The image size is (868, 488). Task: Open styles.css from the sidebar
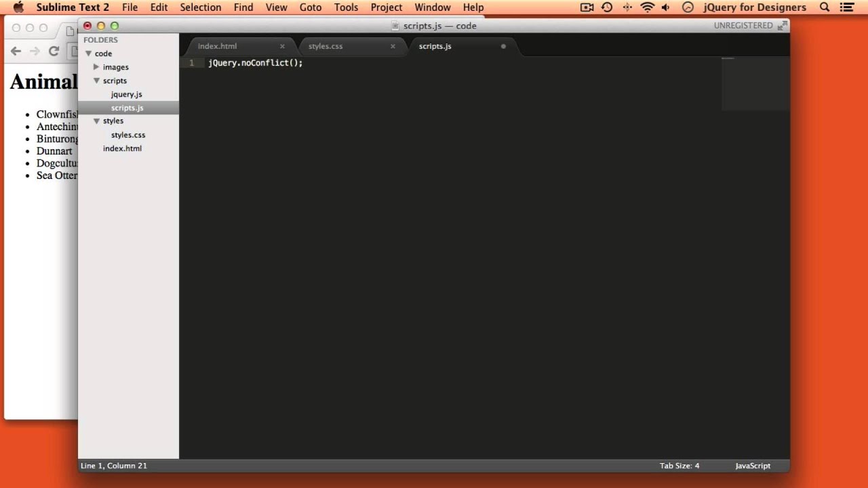tap(128, 135)
